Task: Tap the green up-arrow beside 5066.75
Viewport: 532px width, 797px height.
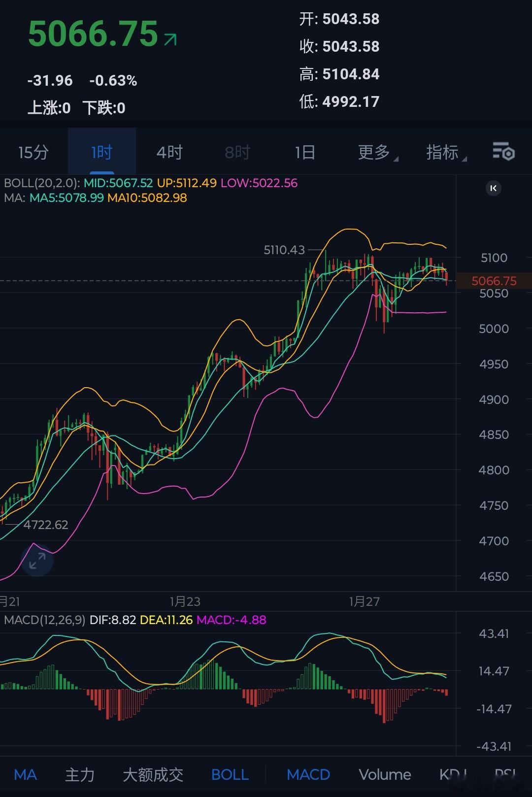Action: [170, 39]
